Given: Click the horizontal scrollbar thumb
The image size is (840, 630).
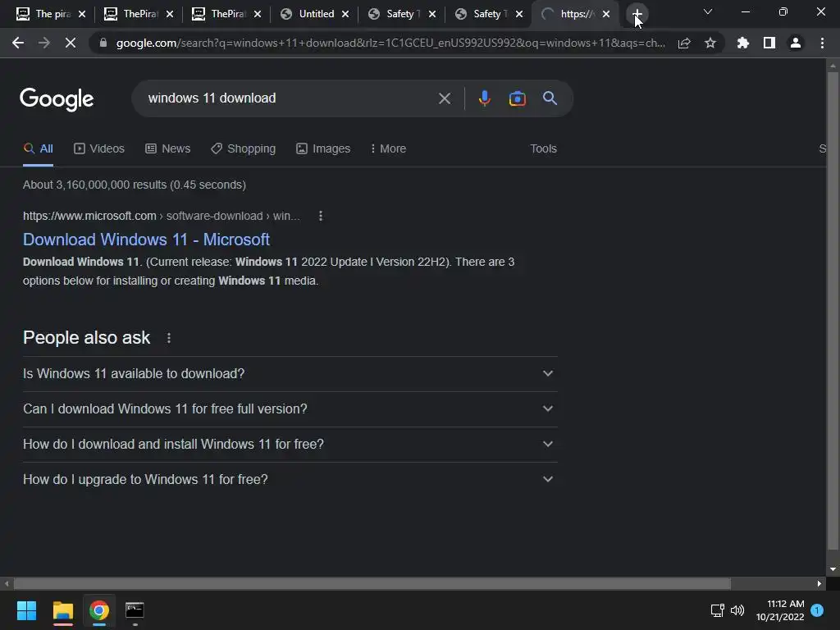Looking at the screenshot, I should (372, 583).
